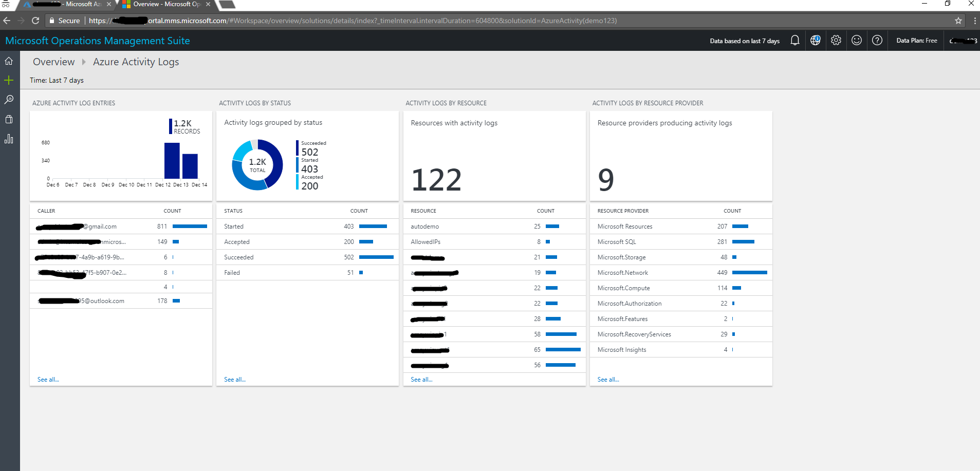
Task: Open settings gear icon
Action: (x=836, y=40)
